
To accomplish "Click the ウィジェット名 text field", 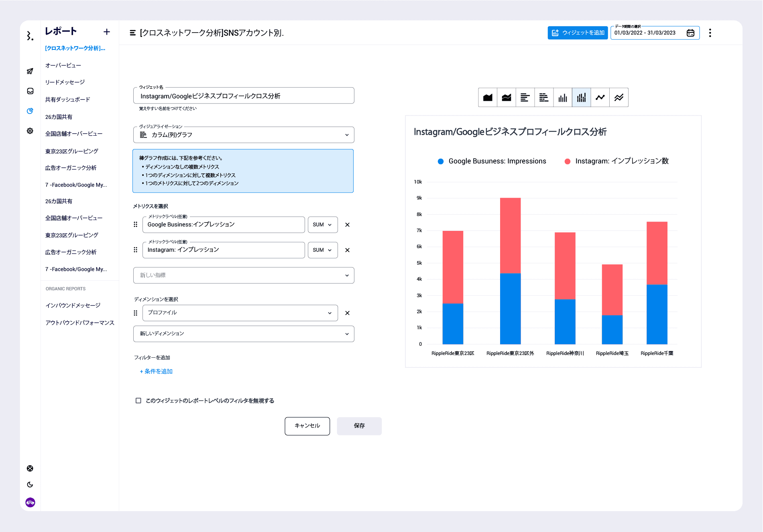I will 244,96.
